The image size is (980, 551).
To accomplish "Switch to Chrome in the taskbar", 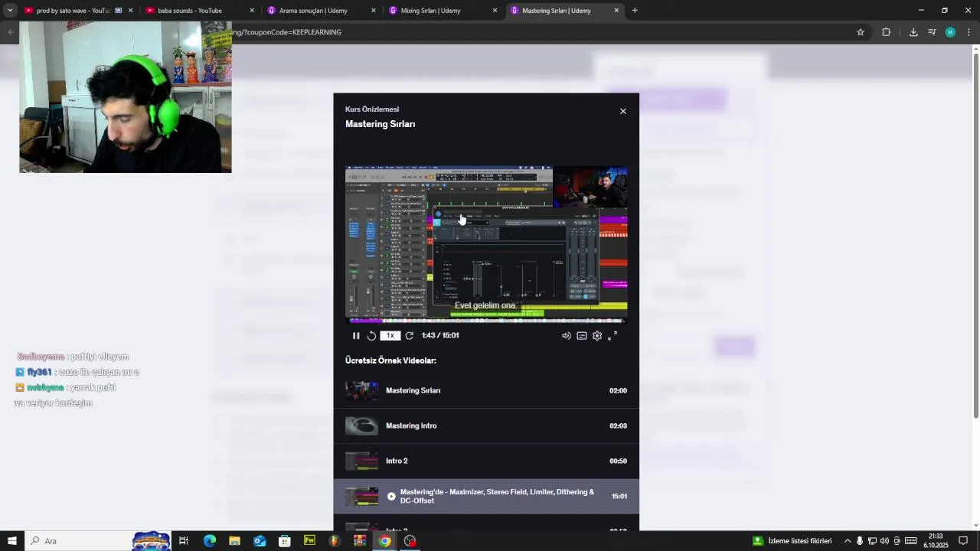I will [x=384, y=541].
